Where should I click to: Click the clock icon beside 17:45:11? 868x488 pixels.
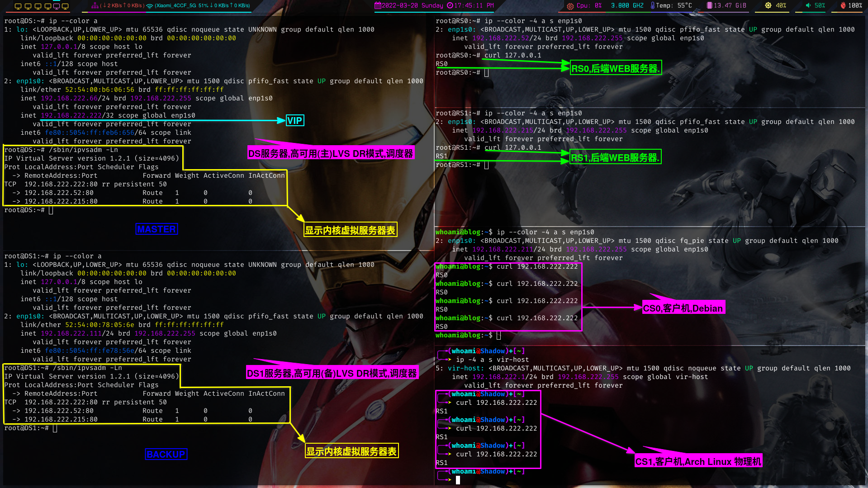[x=450, y=5]
